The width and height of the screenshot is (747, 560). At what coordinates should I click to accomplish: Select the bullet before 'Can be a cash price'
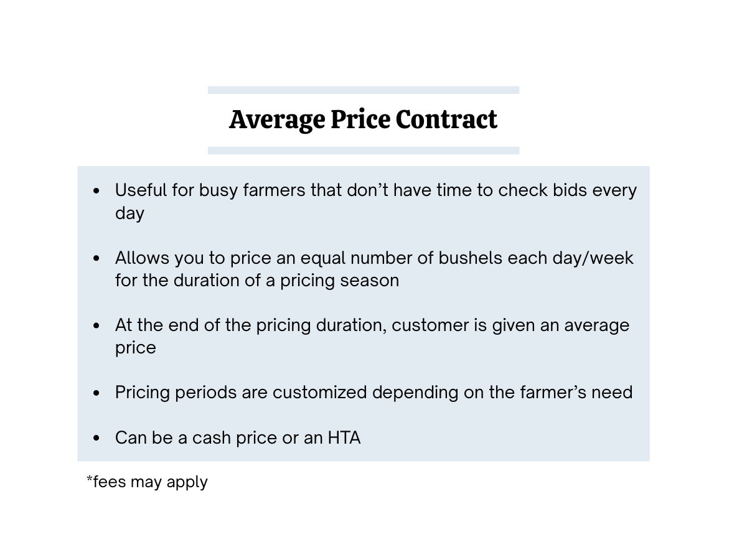pyautogui.click(x=96, y=438)
